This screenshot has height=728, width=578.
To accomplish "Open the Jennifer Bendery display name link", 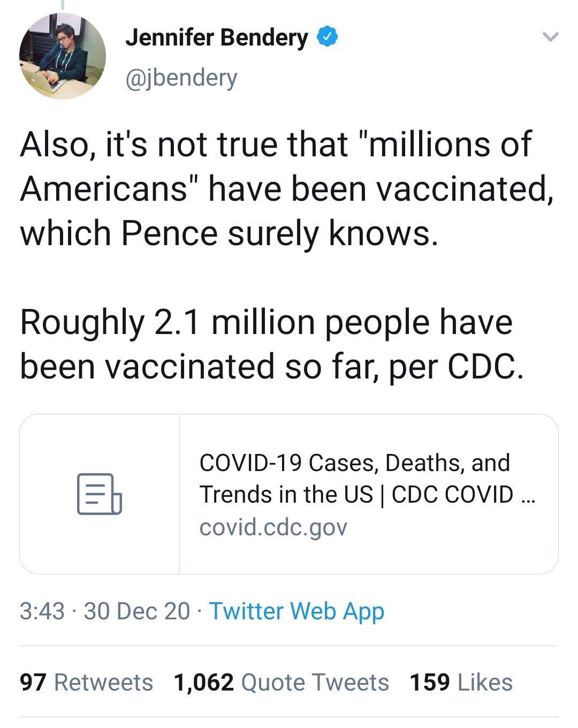I will (217, 37).
